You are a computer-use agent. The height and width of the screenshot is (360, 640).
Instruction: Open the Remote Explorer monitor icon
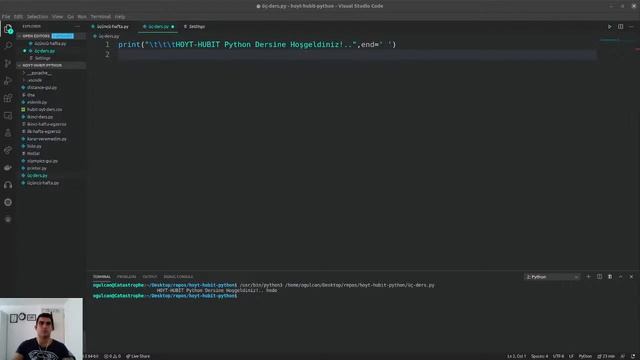tap(8, 116)
